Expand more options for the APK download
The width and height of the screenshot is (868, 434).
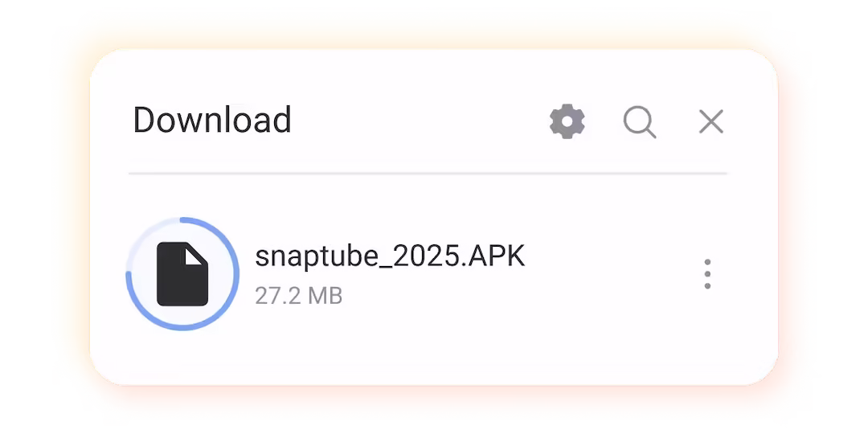click(x=707, y=273)
